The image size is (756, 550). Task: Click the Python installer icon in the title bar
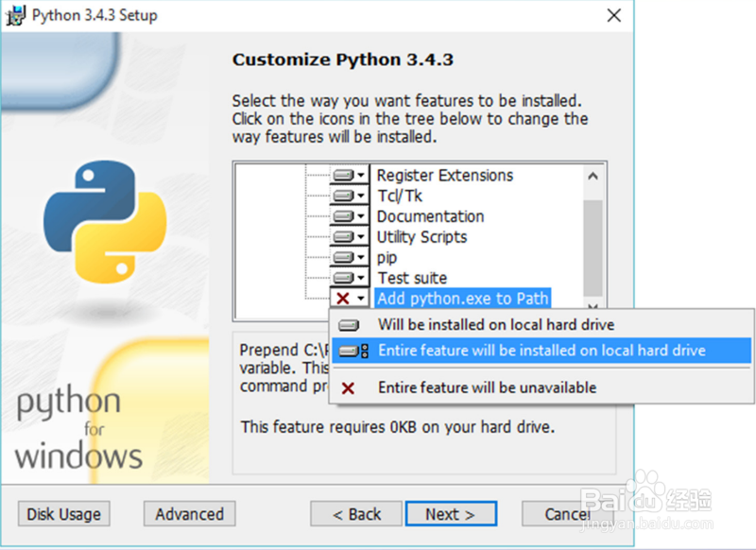pos(16,15)
